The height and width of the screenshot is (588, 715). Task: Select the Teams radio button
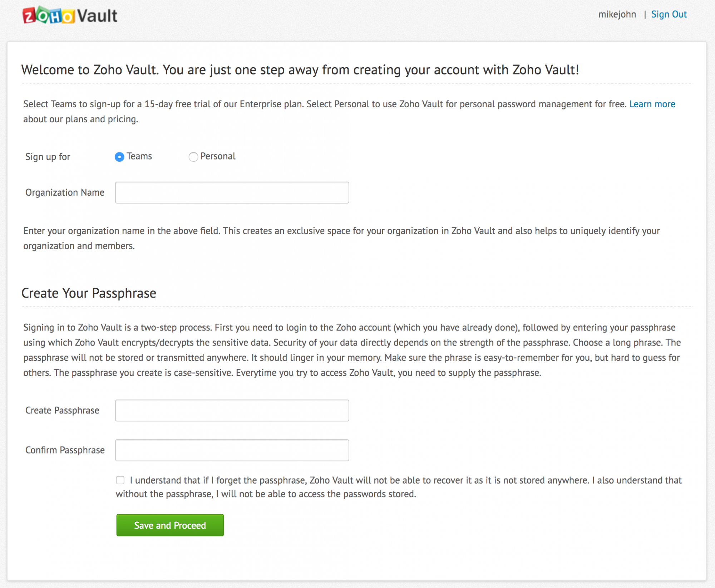click(x=119, y=157)
